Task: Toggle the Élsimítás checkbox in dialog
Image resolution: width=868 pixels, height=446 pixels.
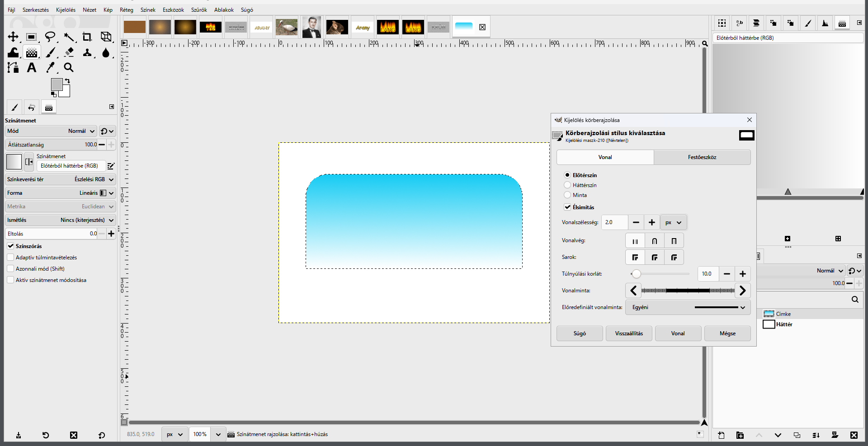Action: [567, 207]
